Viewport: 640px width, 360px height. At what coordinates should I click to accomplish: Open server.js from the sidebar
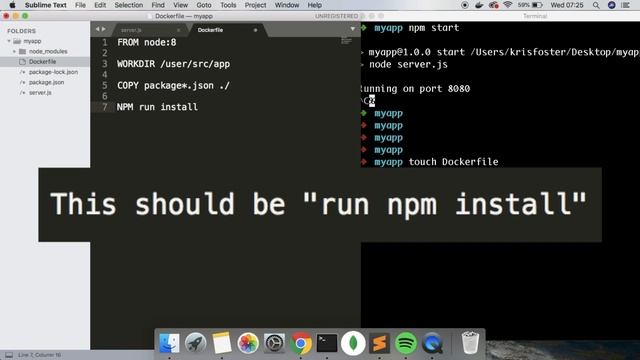pos(40,93)
